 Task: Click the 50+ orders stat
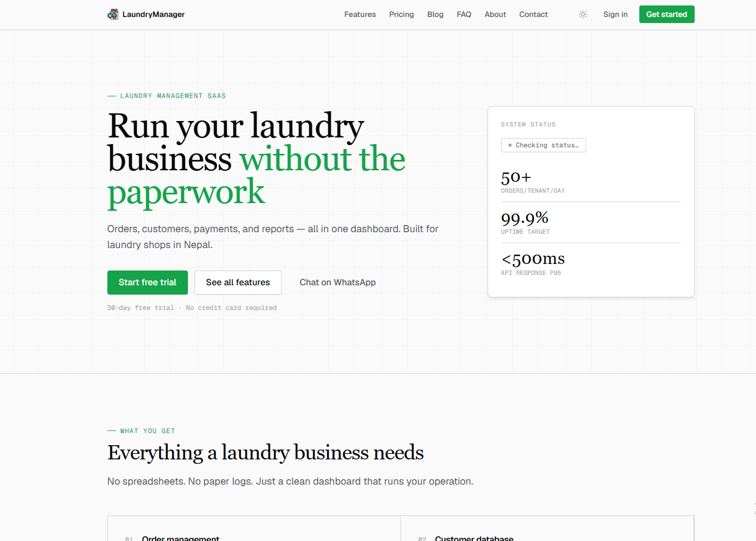coord(516,177)
